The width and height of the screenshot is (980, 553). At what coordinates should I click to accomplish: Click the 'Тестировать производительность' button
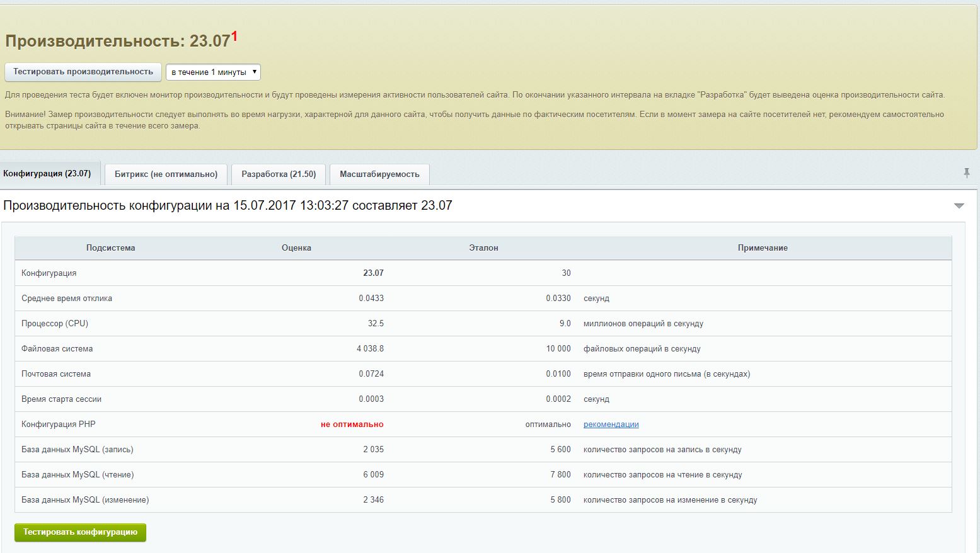click(x=83, y=72)
